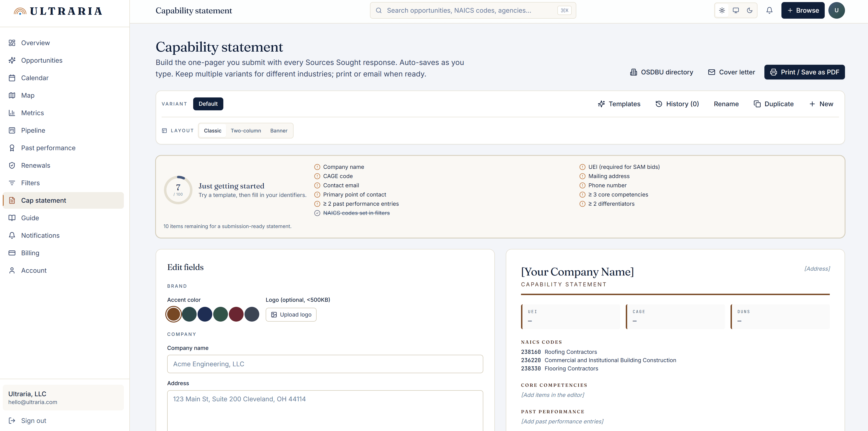Pick the teal accent color swatch

[189, 314]
